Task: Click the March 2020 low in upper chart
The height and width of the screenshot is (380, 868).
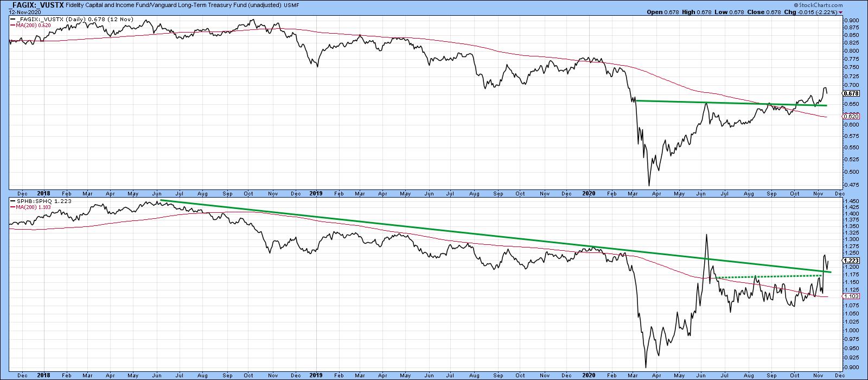Action: click(648, 185)
